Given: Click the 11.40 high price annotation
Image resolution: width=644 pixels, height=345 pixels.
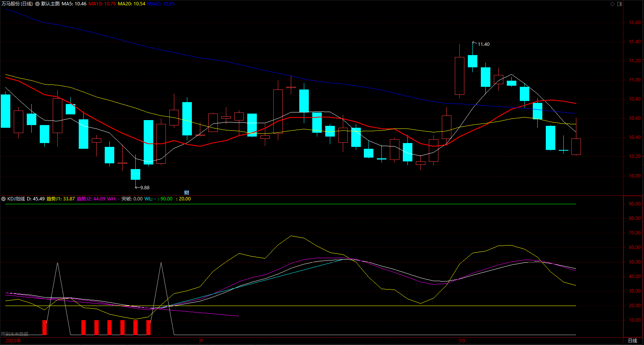Looking at the screenshot, I should coord(483,44).
